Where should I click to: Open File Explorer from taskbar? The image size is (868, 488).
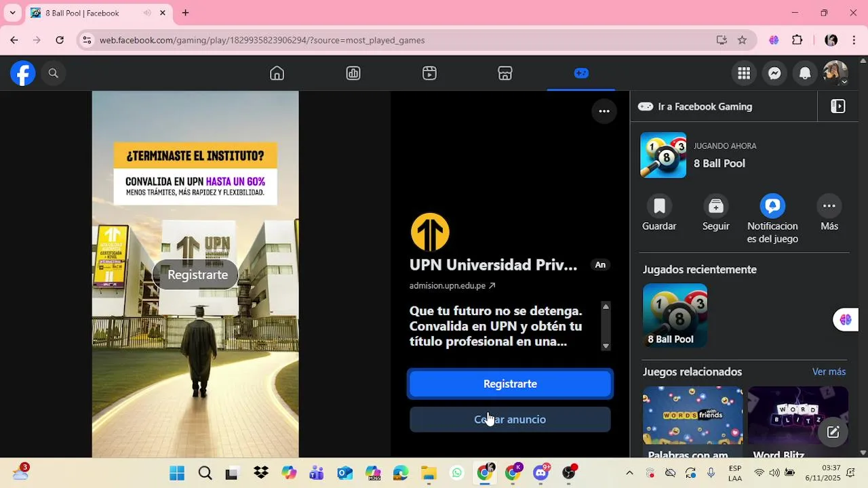[429, 473]
